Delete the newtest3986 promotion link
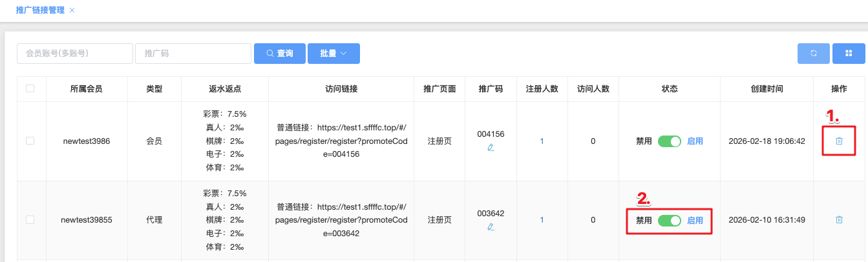This screenshot has height=262, width=868. point(839,141)
